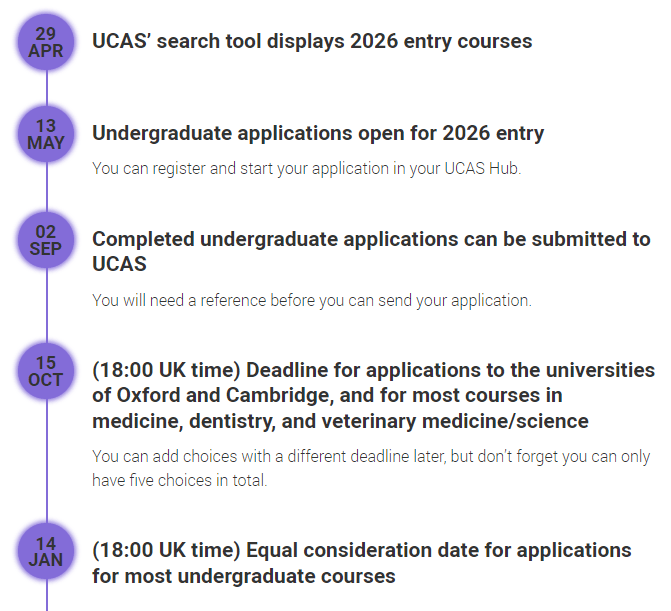This screenshot has width=671, height=611.
Task: Click heading 'UCAS' search tool displays 2026 entry courses'
Action: [312, 42]
